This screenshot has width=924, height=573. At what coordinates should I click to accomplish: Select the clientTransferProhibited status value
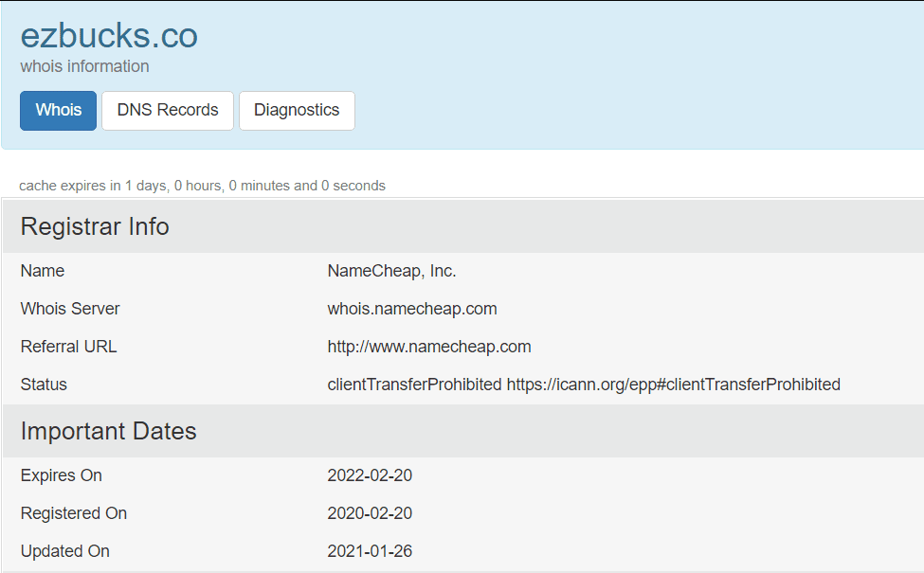[x=584, y=384]
